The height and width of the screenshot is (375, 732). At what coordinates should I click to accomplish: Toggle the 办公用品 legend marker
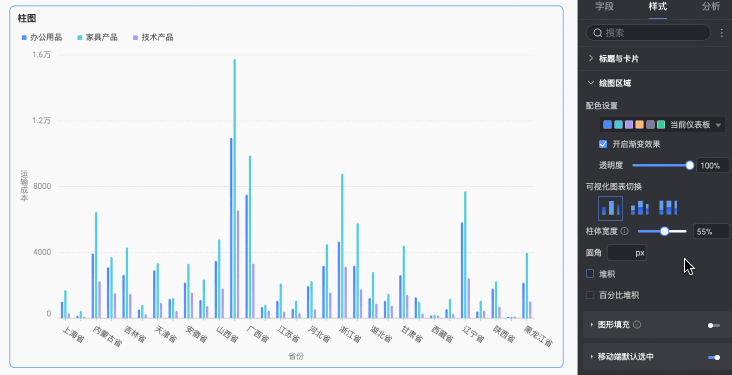point(24,37)
